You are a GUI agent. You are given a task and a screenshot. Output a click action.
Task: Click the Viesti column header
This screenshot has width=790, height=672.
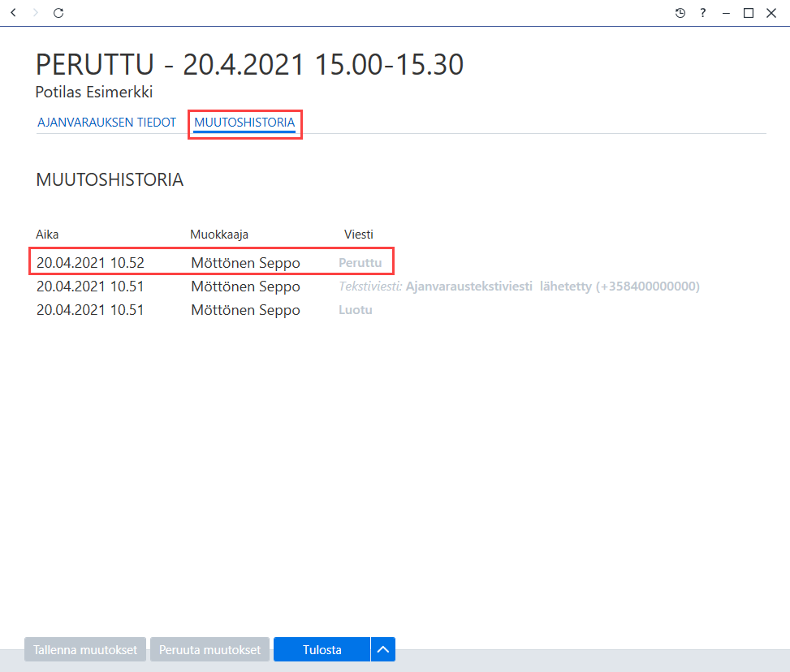point(359,235)
